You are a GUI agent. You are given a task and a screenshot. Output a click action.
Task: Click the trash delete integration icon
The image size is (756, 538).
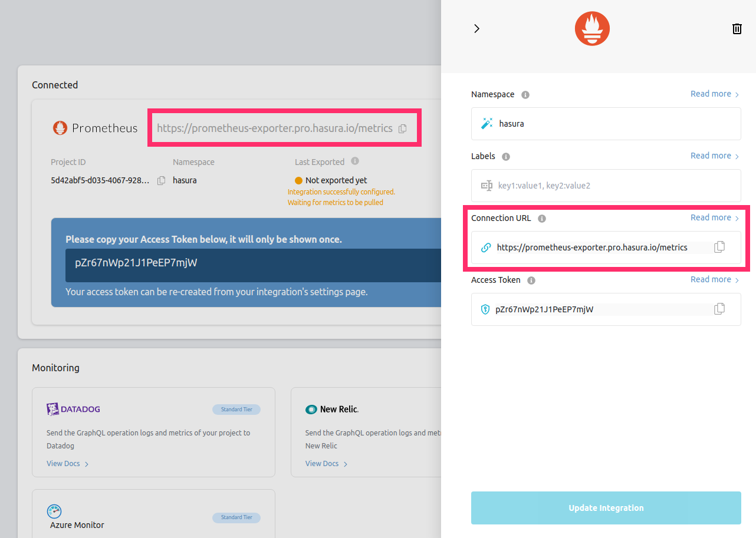[737, 29]
